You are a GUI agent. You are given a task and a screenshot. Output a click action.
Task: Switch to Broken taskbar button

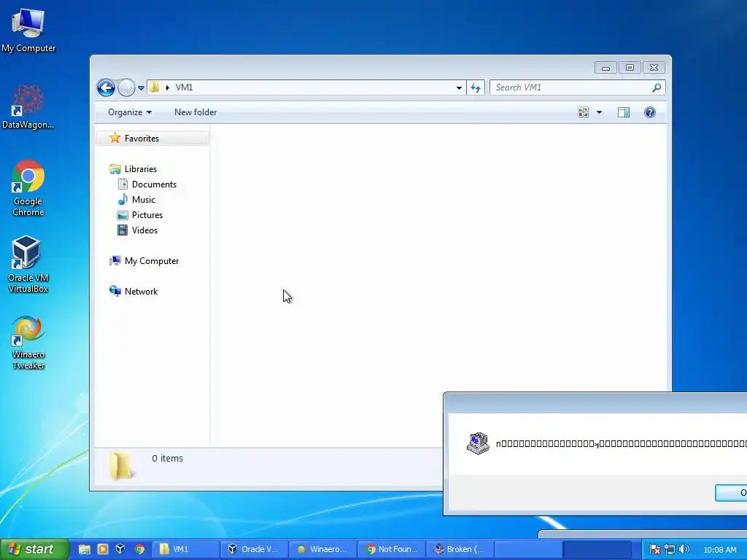click(x=460, y=550)
